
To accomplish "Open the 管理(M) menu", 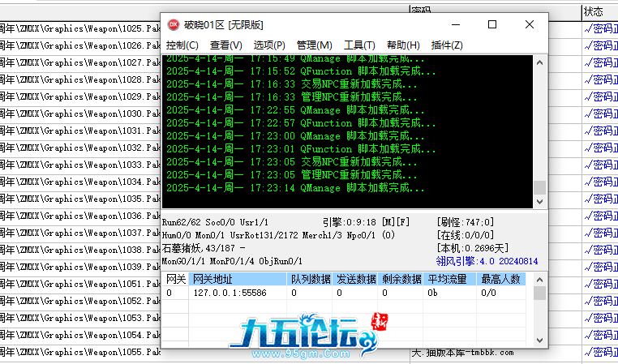I will (314, 45).
